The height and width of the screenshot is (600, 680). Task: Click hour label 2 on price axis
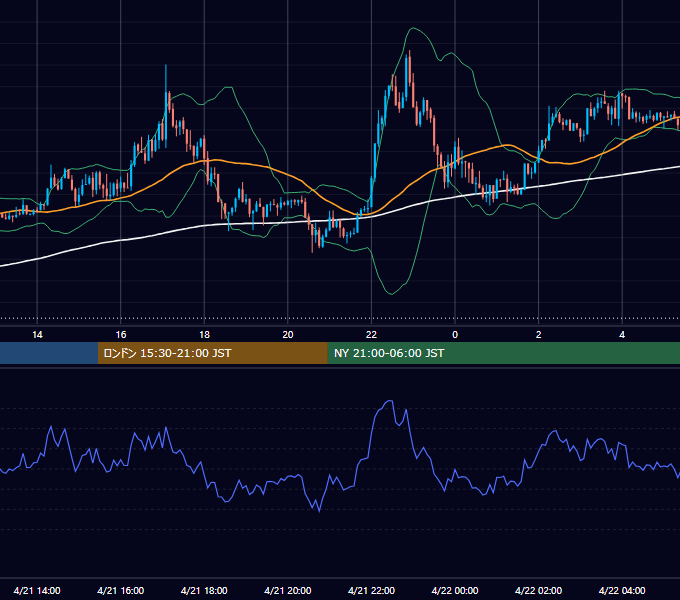tap(539, 335)
